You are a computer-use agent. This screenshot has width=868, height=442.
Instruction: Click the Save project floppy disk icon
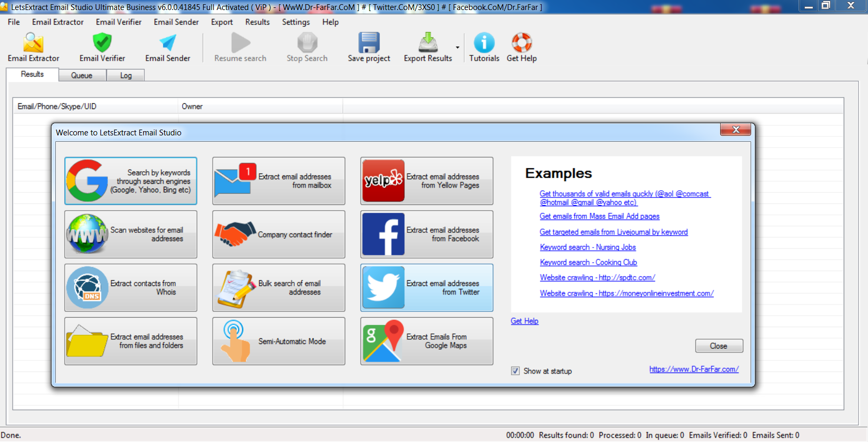pyautogui.click(x=368, y=43)
